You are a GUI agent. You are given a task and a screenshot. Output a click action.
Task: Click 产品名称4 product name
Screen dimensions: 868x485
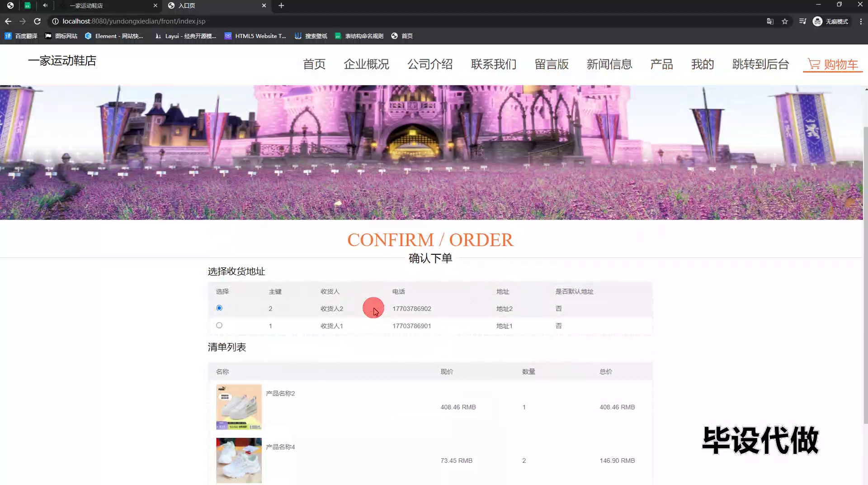[x=280, y=447]
